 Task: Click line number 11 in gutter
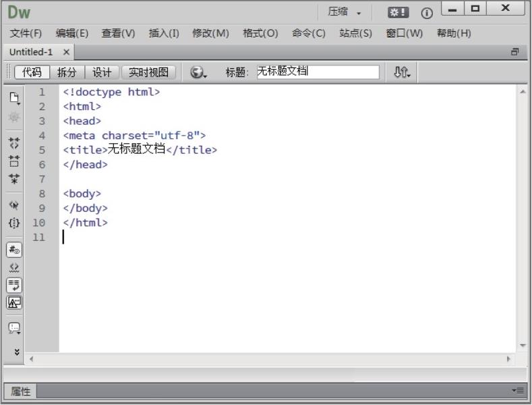tap(39, 238)
